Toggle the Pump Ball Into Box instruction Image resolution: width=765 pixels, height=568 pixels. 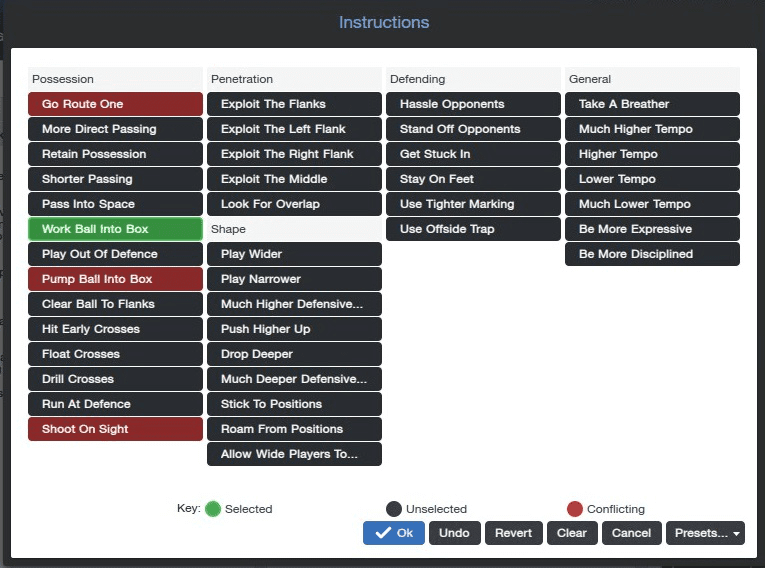click(115, 279)
